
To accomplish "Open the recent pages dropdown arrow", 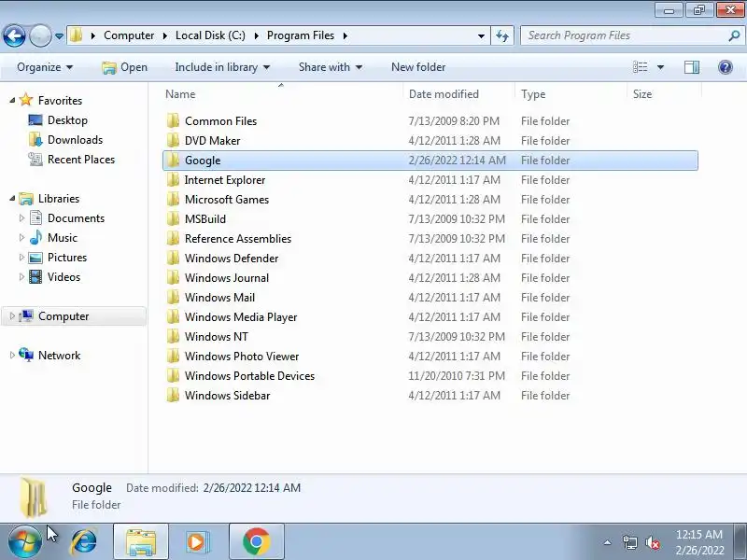I will click(x=59, y=36).
